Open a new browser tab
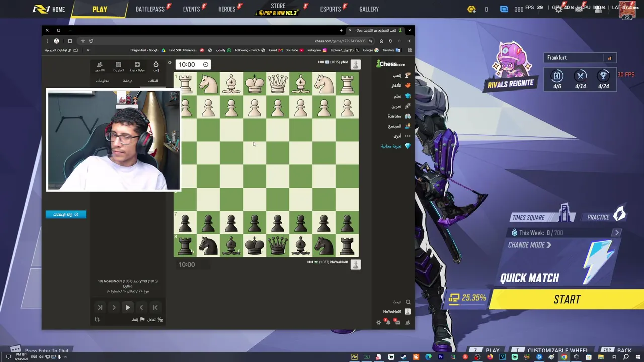644x362 pixels. (x=341, y=30)
